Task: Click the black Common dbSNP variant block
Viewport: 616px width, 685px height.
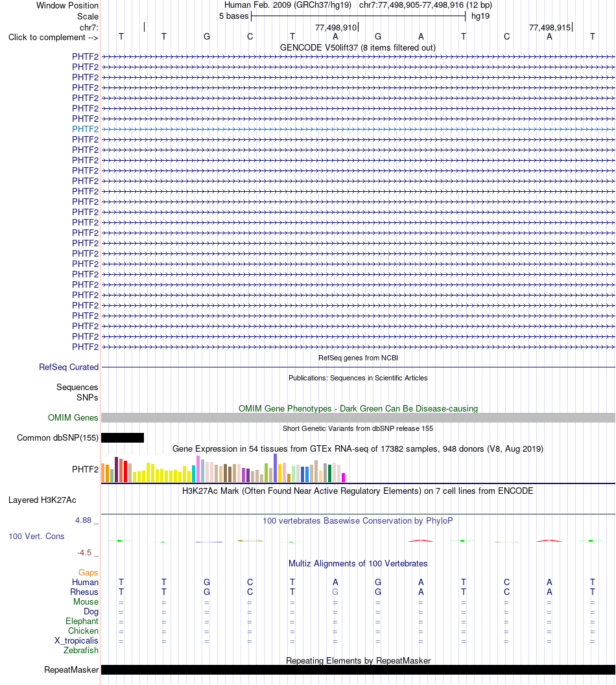Action: click(x=123, y=437)
